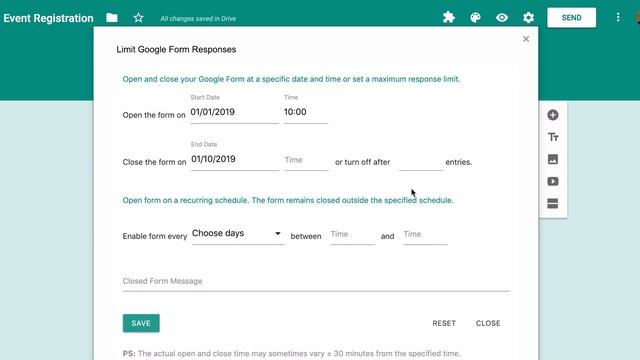This screenshot has height=360, width=640.
Task: Open form settings gear icon
Action: point(528,18)
